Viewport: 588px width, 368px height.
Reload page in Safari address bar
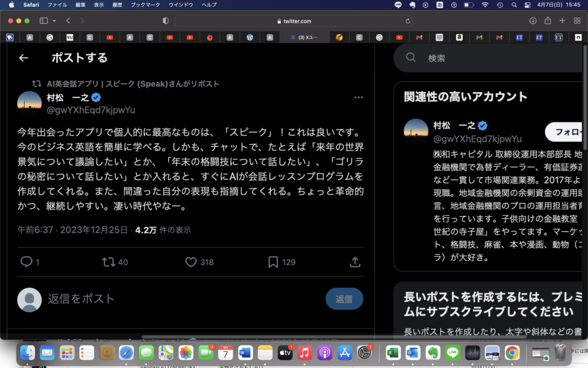[408, 21]
